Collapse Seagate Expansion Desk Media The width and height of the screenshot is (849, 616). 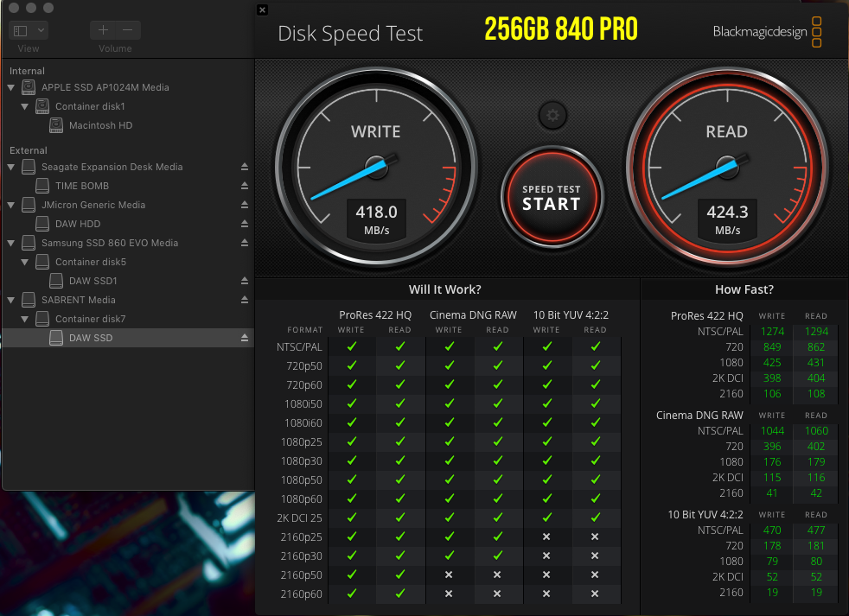(x=11, y=167)
